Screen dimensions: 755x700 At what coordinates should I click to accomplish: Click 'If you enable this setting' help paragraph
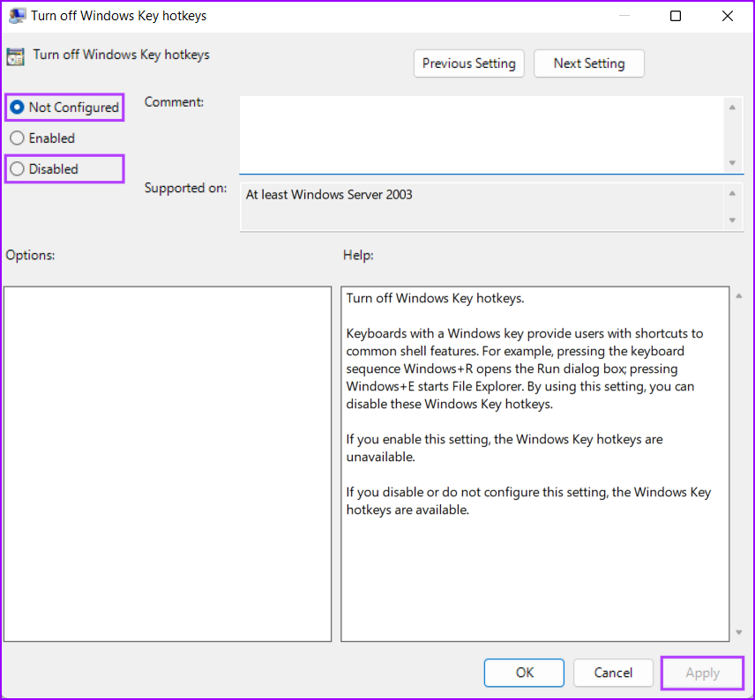(x=505, y=448)
